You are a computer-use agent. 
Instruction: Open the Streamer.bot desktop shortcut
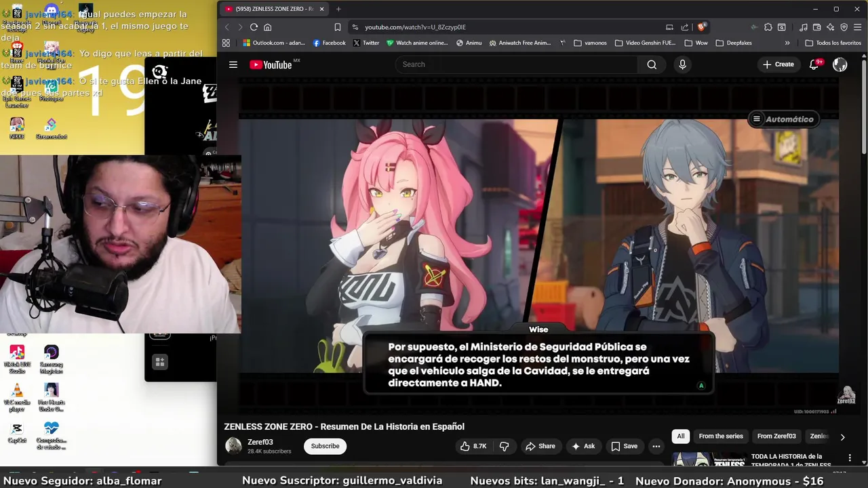[x=51, y=127]
